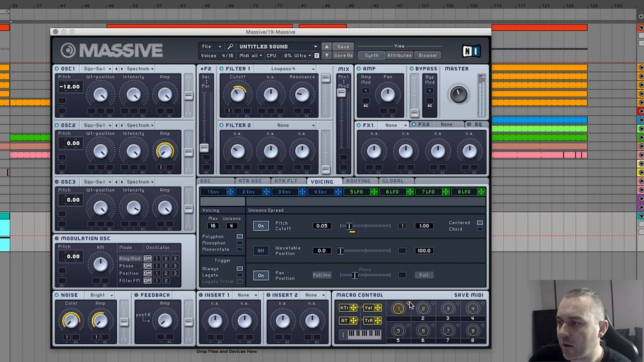Click the mini keyboard icon in Macro Control
The height and width of the screenshot is (362, 644).
[364, 335]
